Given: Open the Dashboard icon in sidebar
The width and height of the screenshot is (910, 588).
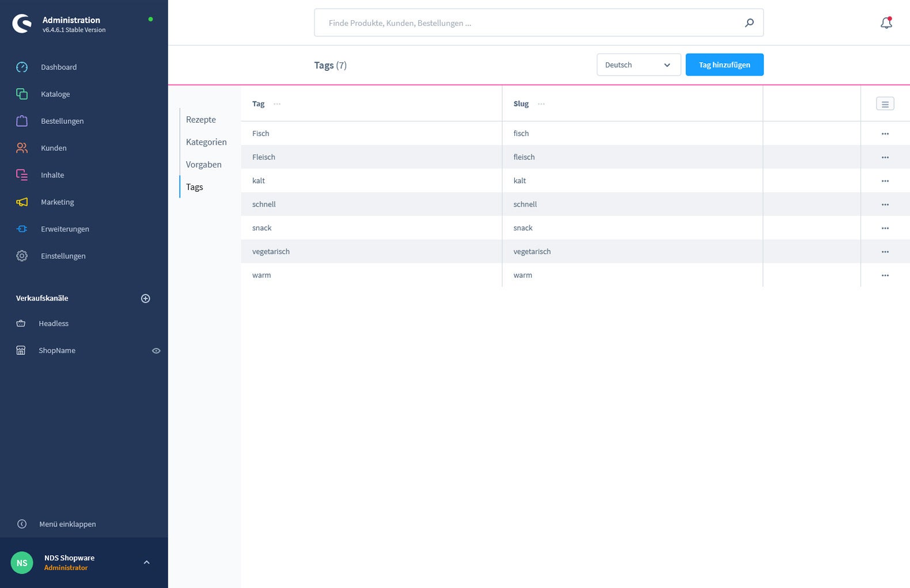Looking at the screenshot, I should (x=22, y=67).
